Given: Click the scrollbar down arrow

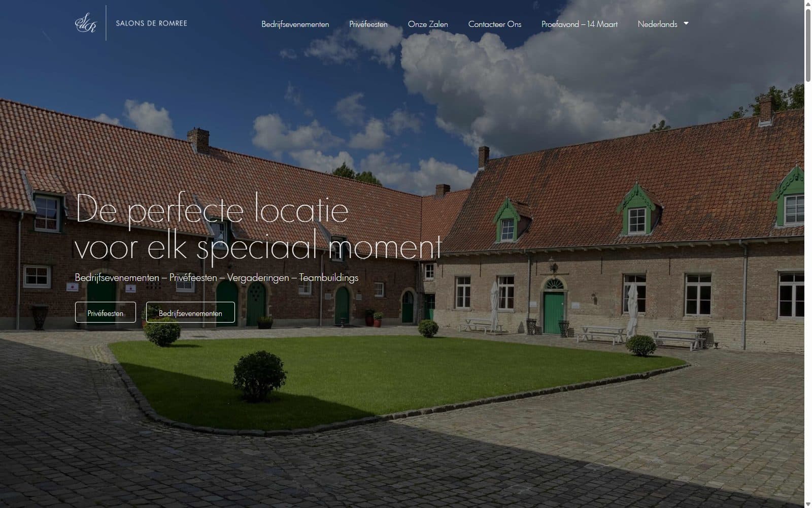Looking at the screenshot, I should (808, 504).
